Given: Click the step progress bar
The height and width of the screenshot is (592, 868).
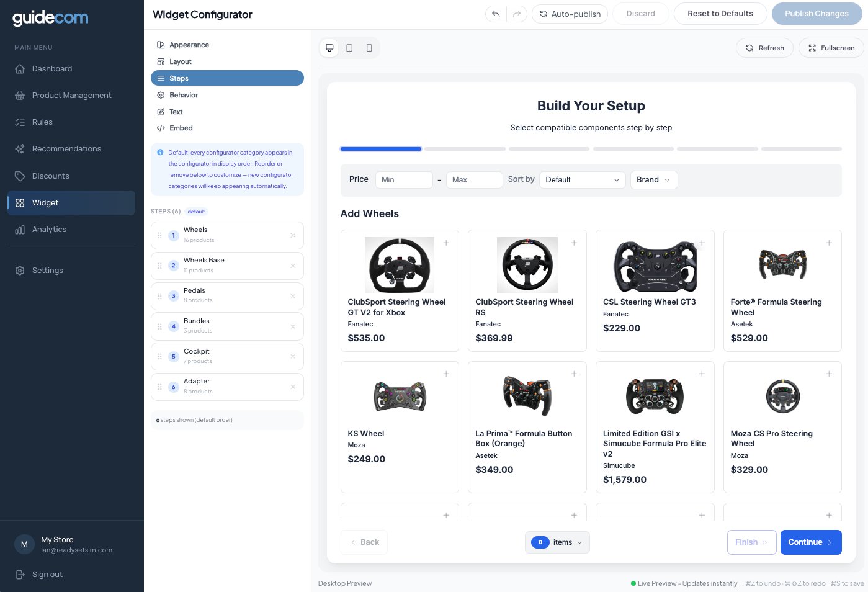Looking at the screenshot, I should [591, 149].
